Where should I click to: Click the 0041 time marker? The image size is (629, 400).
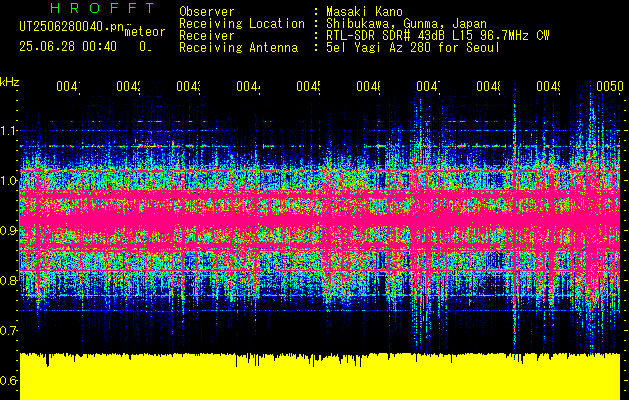pos(68,86)
